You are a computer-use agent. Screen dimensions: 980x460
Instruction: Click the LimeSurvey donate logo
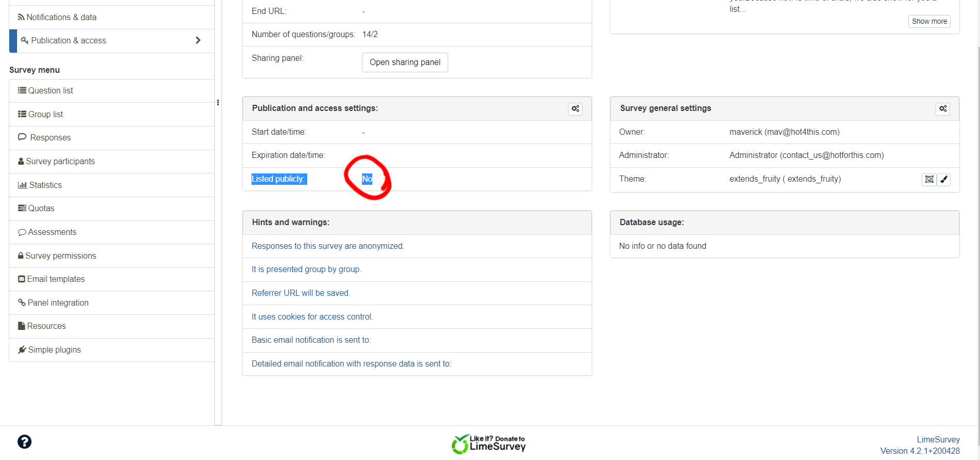point(488,444)
